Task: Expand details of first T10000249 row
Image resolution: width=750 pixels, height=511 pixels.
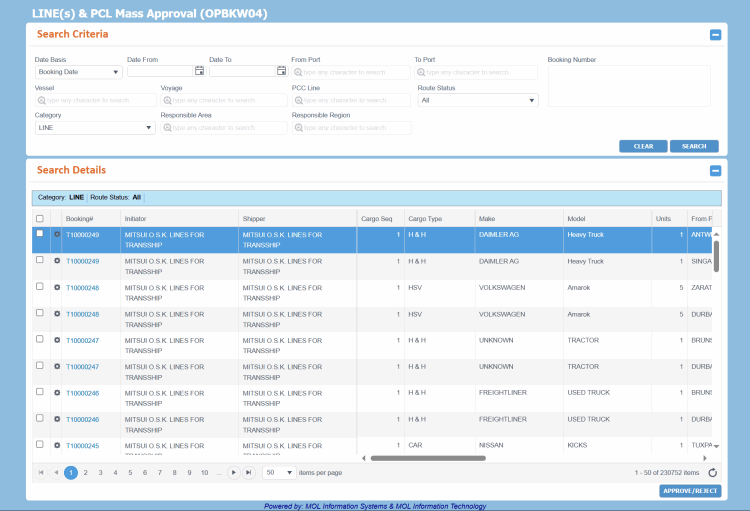Action: tap(57, 235)
